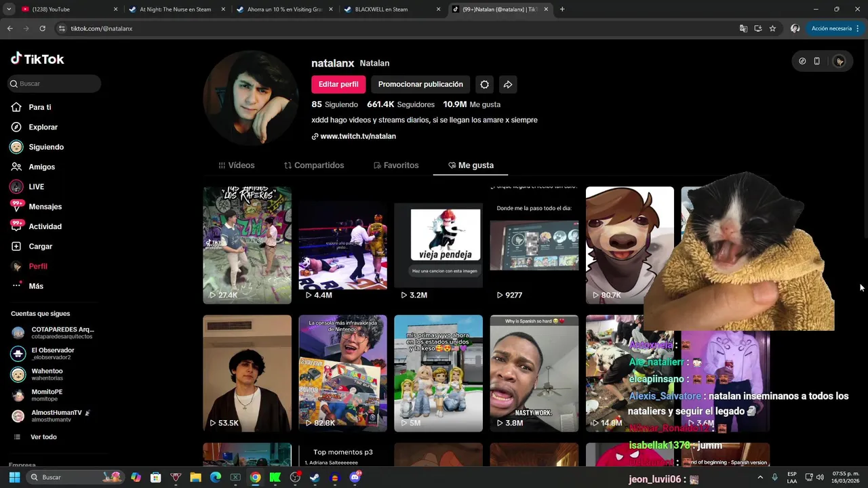
Task: Focus the TikTok Buscar search box
Action: (x=54, y=83)
